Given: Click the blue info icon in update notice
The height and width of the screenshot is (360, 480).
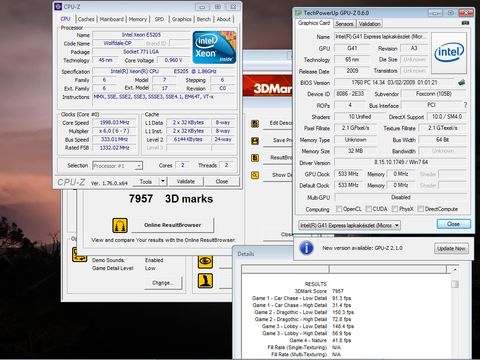Looking at the screenshot, I should point(306,248).
